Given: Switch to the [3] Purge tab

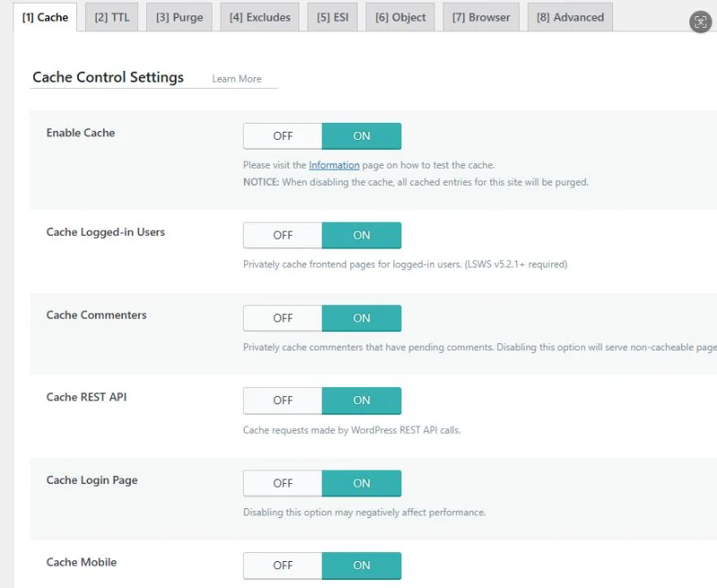Looking at the screenshot, I should click(x=179, y=17).
